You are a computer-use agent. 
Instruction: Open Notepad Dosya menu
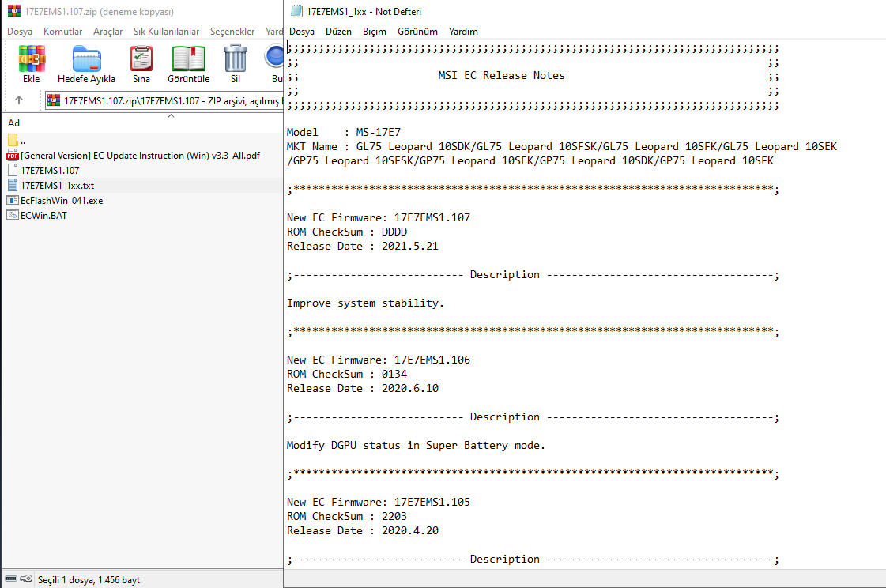coord(302,32)
